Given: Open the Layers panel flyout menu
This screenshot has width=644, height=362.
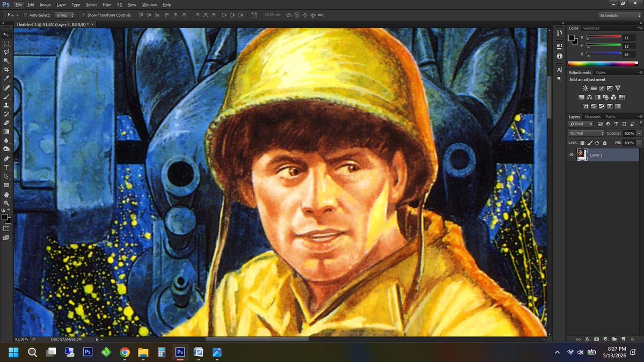Looking at the screenshot, I should click(639, 116).
